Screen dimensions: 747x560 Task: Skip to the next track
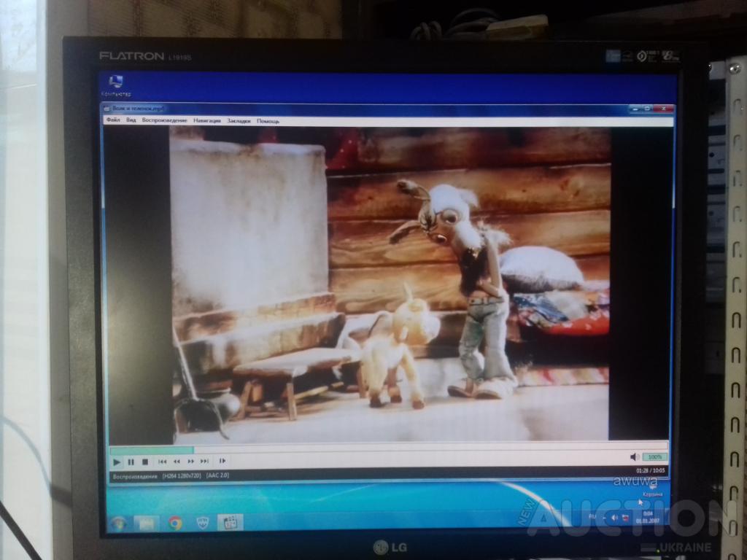(x=204, y=462)
